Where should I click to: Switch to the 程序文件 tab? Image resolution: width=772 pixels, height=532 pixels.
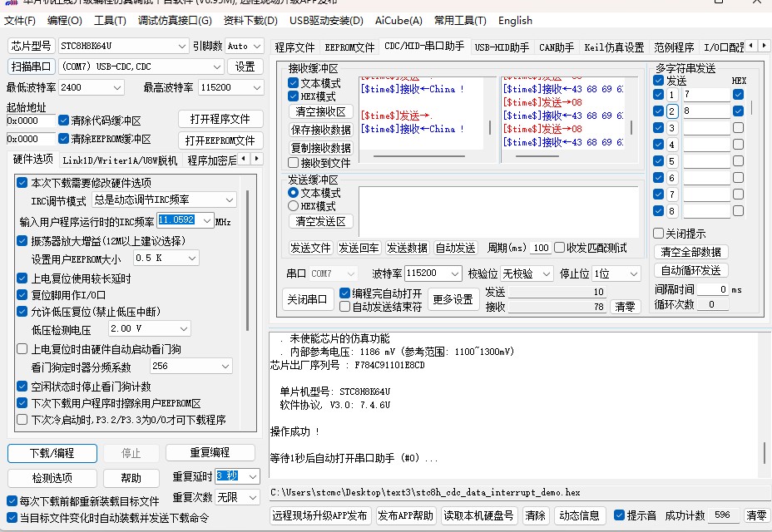294,47
